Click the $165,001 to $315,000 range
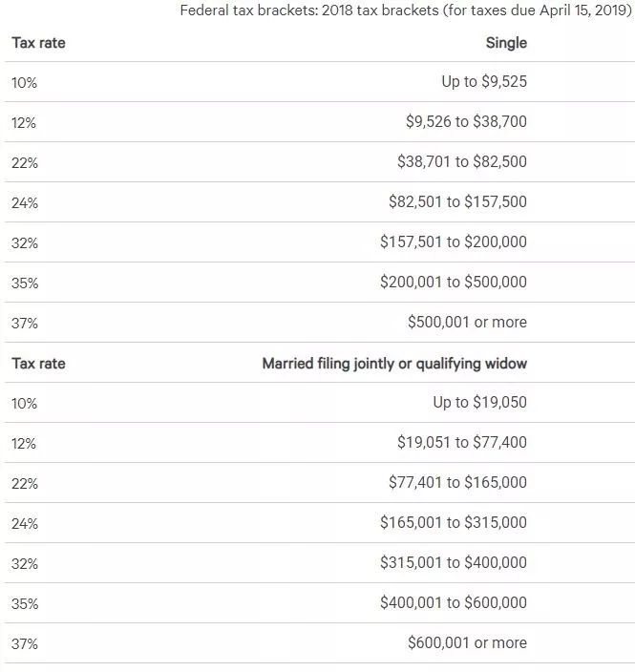Image resolution: width=635 pixels, height=672 pixels. click(x=453, y=523)
